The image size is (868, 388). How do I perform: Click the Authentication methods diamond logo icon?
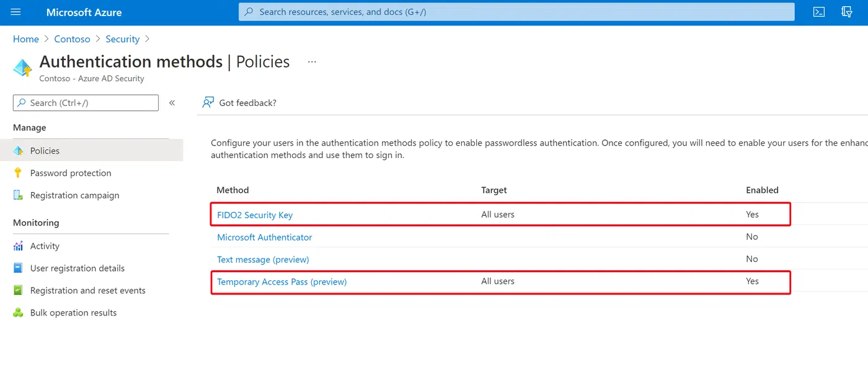pos(23,68)
